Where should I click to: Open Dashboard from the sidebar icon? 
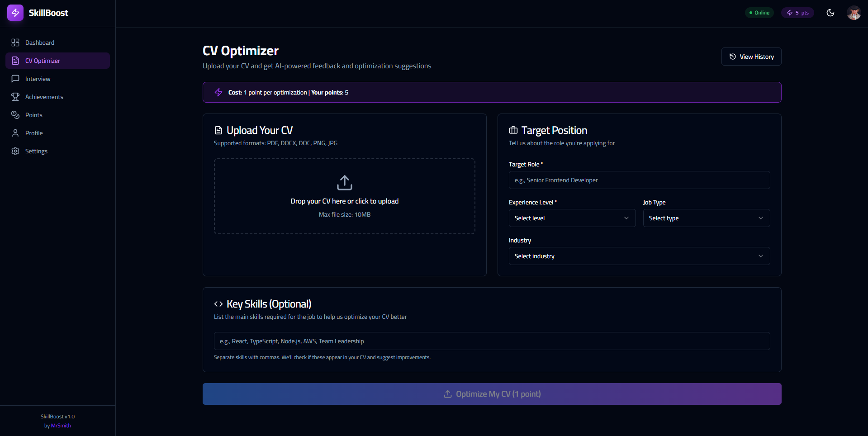[x=15, y=42]
